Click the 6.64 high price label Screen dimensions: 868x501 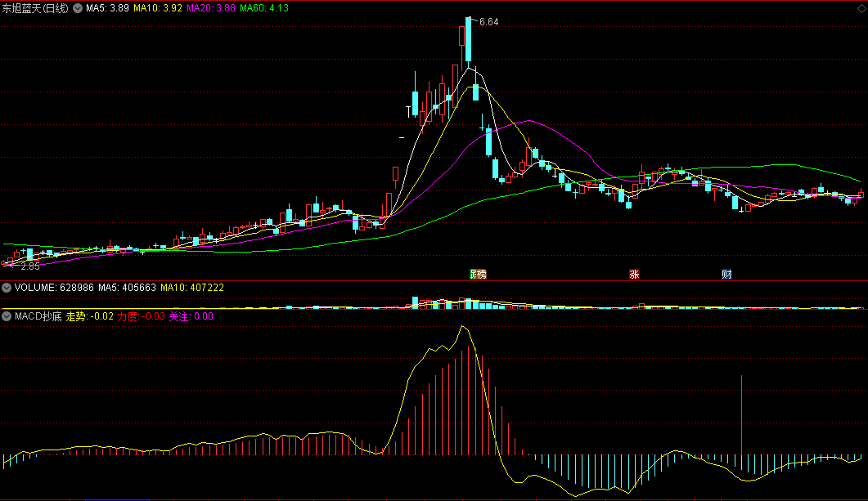tap(488, 22)
